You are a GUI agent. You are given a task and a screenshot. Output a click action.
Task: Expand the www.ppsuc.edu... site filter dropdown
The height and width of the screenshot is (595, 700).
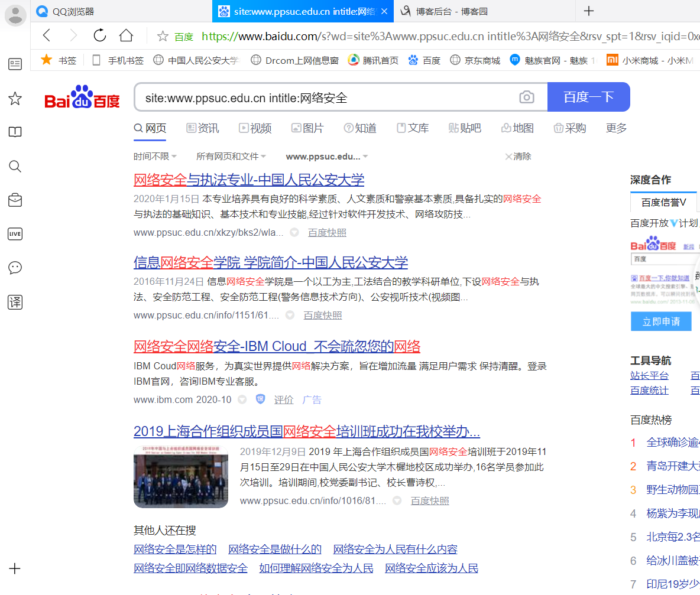[x=327, y=157]
